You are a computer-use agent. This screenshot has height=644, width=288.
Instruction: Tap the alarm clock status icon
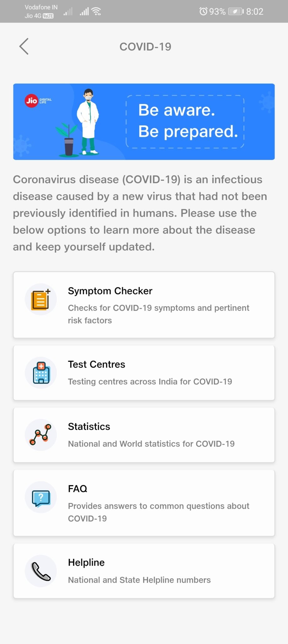click(x=203, y=12)
